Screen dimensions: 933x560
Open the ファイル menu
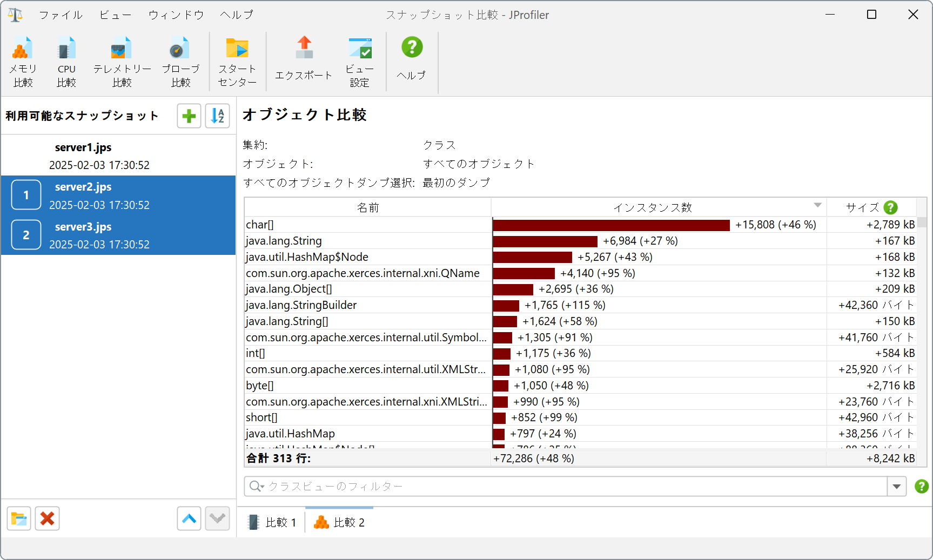tap(61, 15)
